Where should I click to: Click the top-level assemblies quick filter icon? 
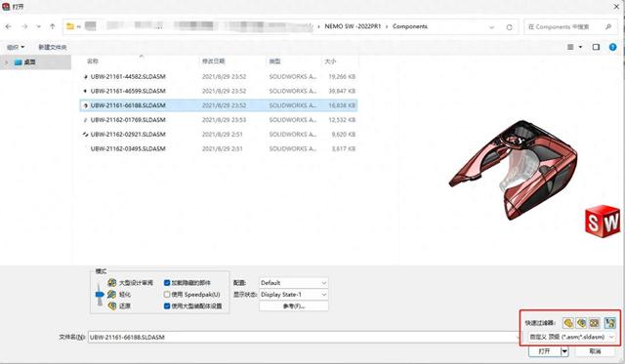point(609,323)
